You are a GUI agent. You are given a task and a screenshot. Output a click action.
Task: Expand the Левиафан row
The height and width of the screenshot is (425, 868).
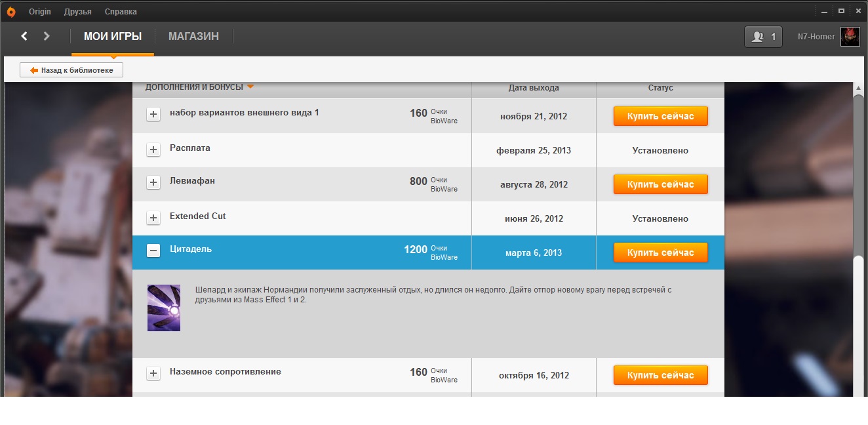(153, 182)
